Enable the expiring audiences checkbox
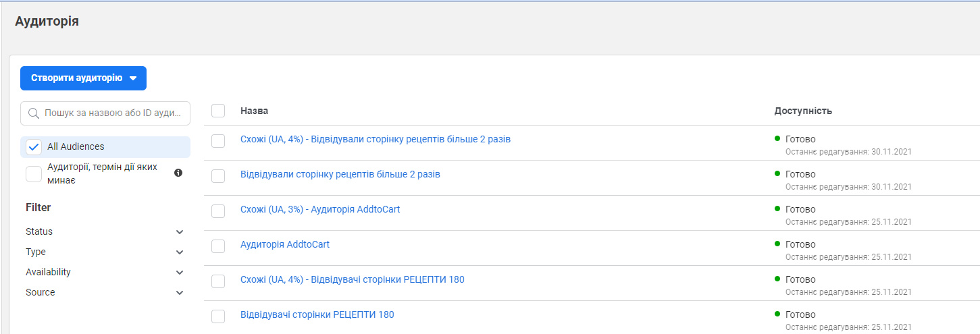Viewport: 980px width, 334px height. [34, 174]
